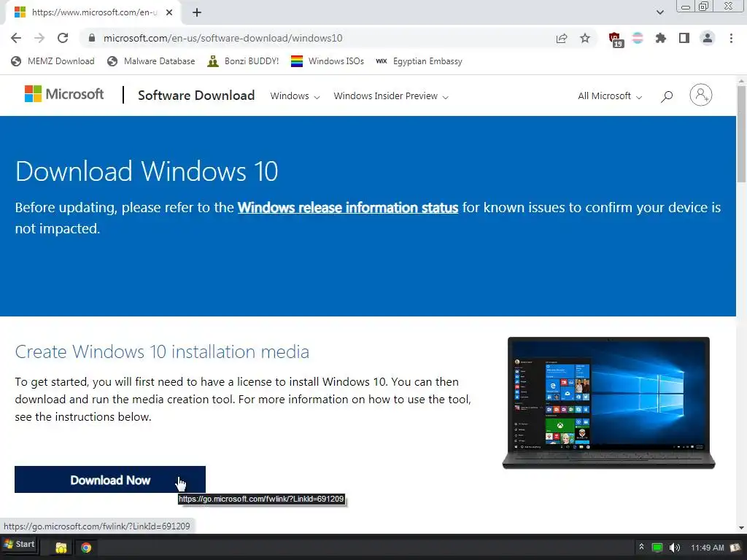Click the page vertical scrollbar thumb

[741, 133]
